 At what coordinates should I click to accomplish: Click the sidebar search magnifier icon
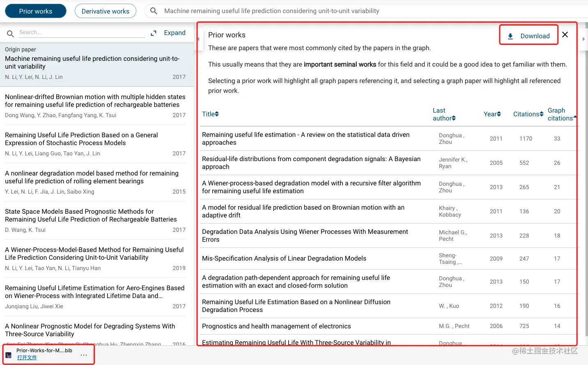pyautogui.click(x=10, y=33)
